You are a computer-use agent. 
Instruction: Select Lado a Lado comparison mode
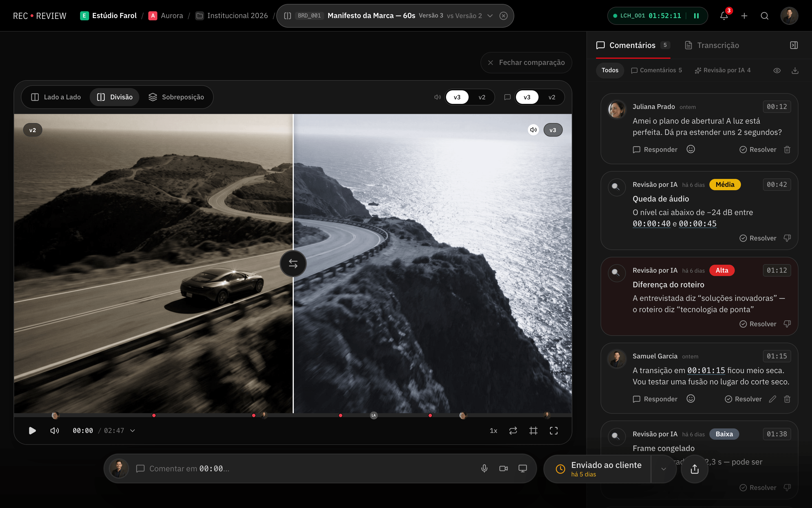pyautogui.click(x=56, y=97)
